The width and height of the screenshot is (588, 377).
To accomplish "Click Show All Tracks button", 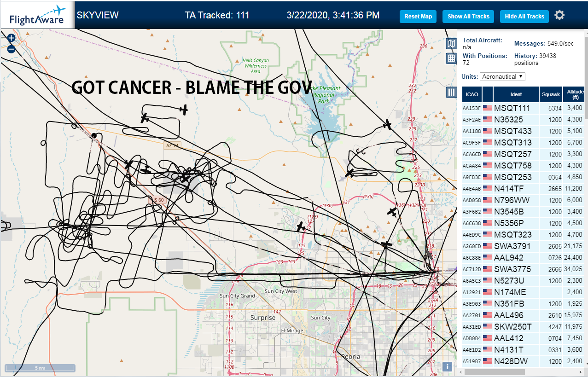I will click(x=468, y=17).
